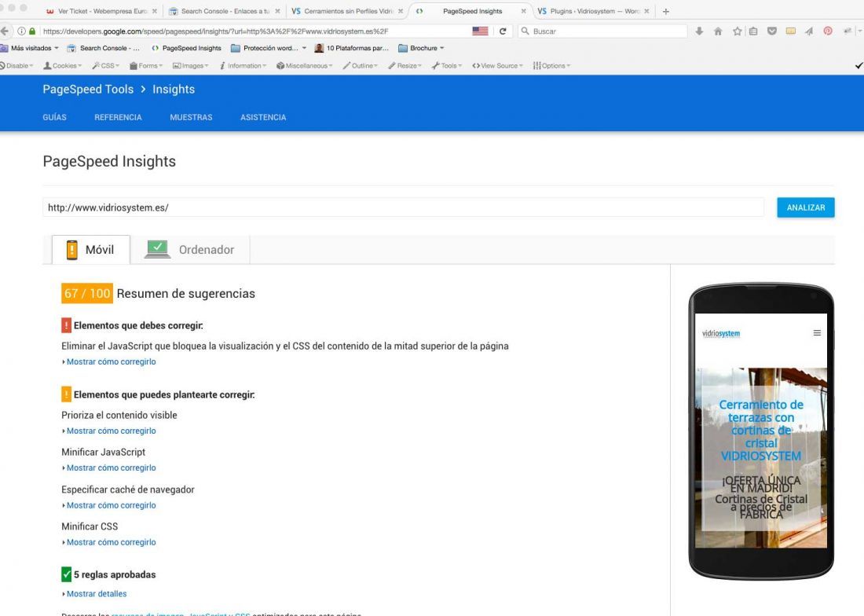864x616 pixels.
Task: Open the Search Console bookmark
Action: point(104,48)
